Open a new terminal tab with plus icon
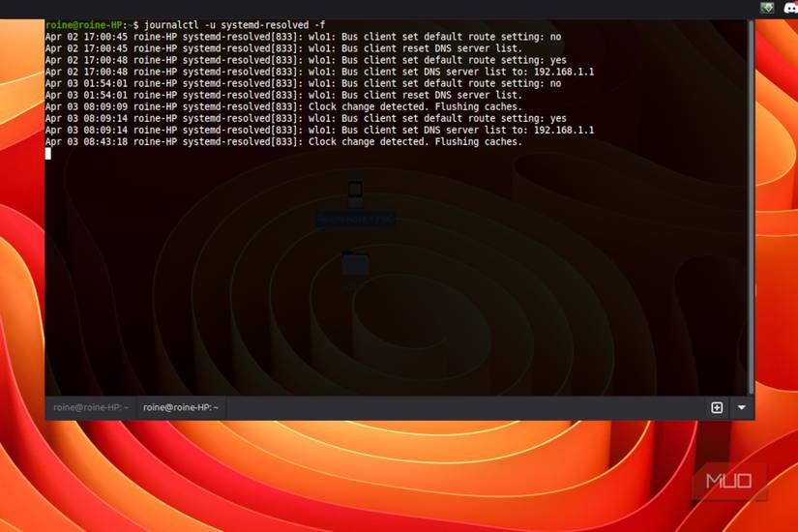 (717, 408)
